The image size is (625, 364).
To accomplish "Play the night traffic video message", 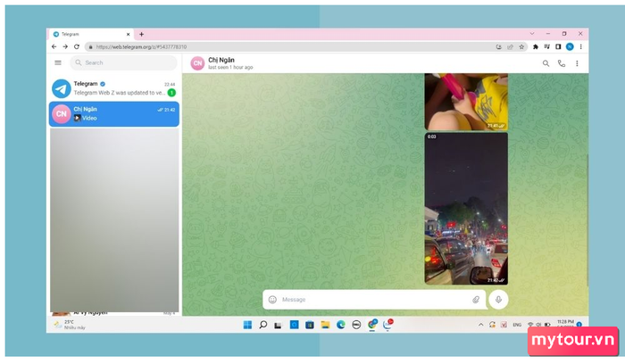I will pyautogui.click(x=466, y=209).
